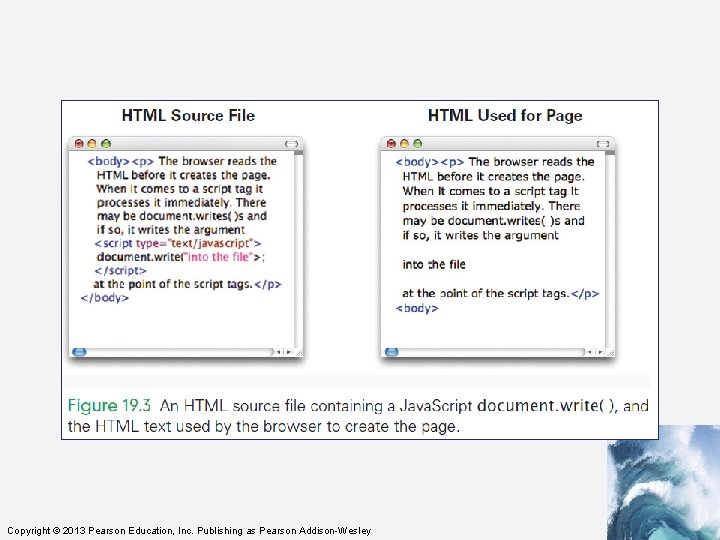Click the document.write("into the file") line
Screen dimensions: 720x540
[x=181, y=257]
